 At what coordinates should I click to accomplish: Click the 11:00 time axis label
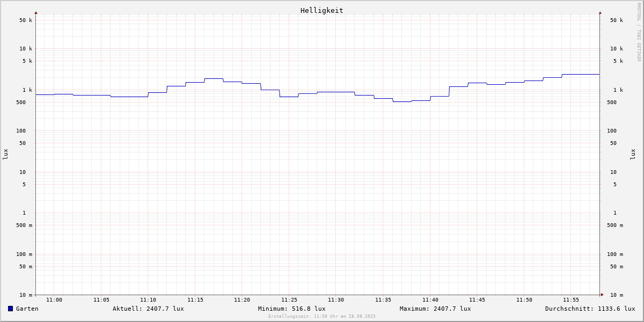tap(54, 300)
